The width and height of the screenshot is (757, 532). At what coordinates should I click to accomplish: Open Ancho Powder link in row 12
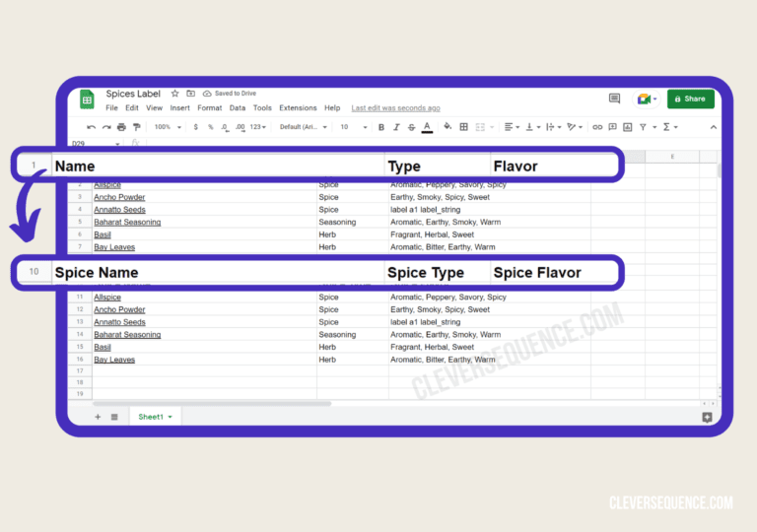pos(119,309)
